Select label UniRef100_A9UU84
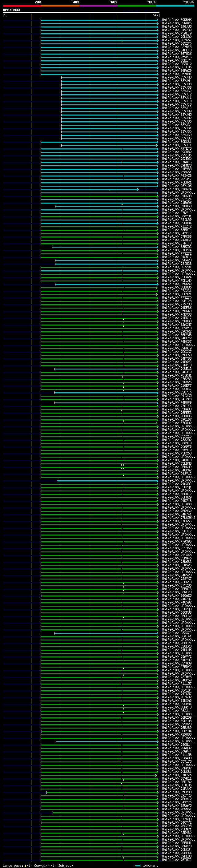 (177, 223)
